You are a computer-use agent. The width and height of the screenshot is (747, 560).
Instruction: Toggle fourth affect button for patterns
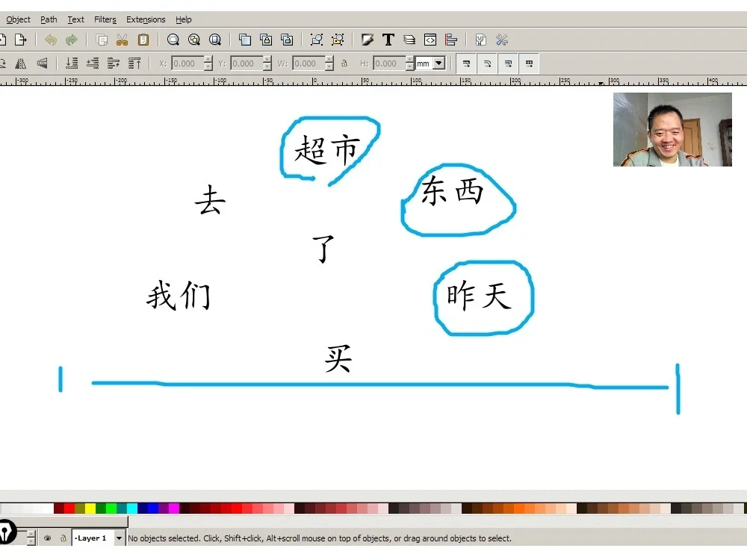coord(530,63)
